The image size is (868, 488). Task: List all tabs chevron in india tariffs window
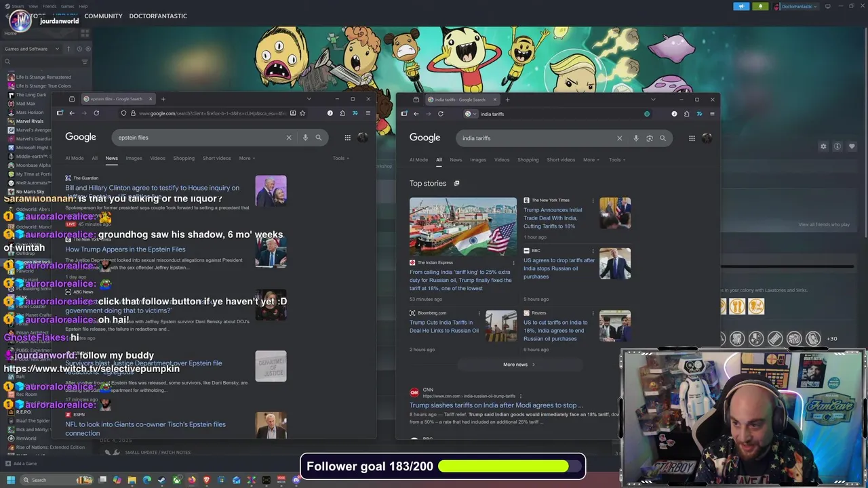(x=653, y=100)
